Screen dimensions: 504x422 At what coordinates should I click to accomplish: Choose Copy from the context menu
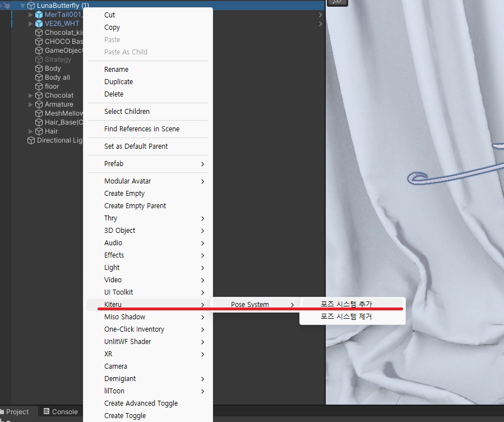pyautogui.click(x=148, y=27)
